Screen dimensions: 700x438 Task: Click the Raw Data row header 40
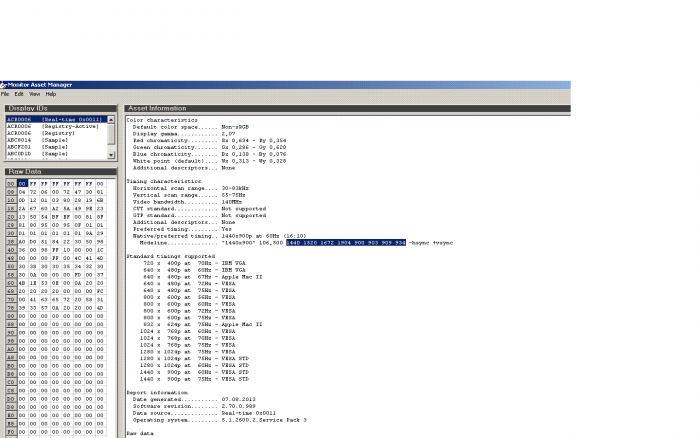[x=11, y=250]
